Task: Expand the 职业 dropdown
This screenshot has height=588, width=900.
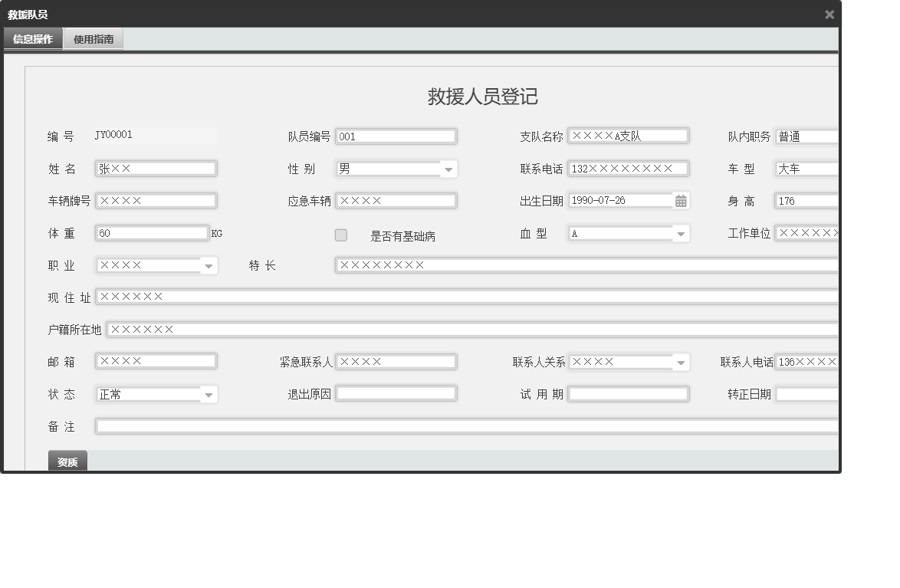Action: point(209,264)
